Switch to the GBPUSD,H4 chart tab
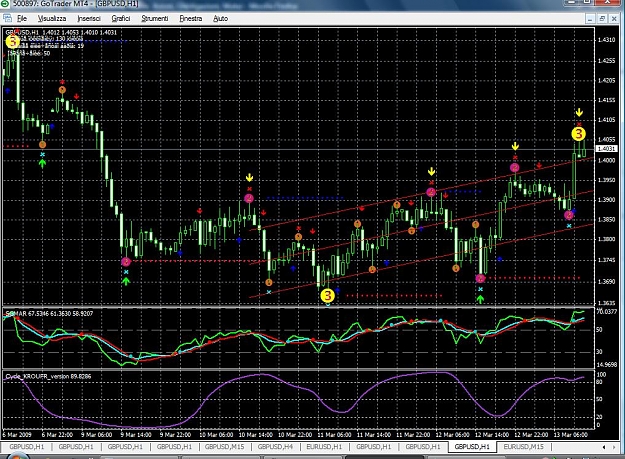The height and width of the screenshot is (459, 625). pyautogui.click(x=275, y=447)
